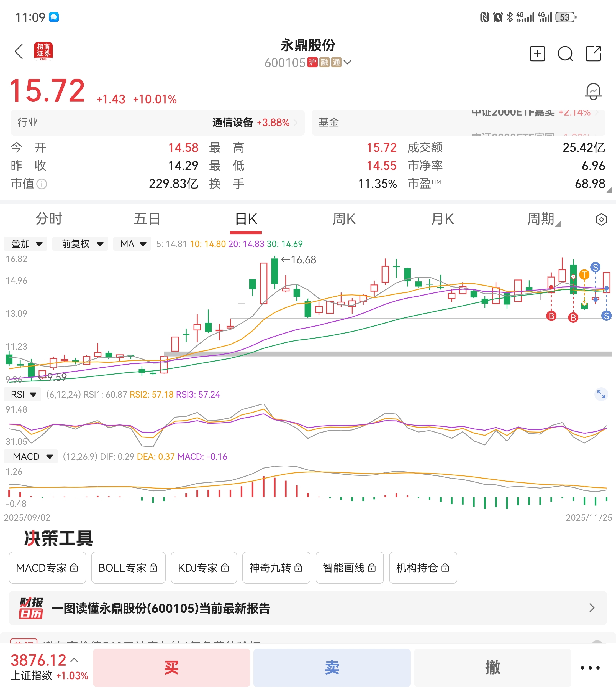Switch to the 分时 tab
This screenshot has width=616, height=692.
pyautogui.click(x=49, y=219)
